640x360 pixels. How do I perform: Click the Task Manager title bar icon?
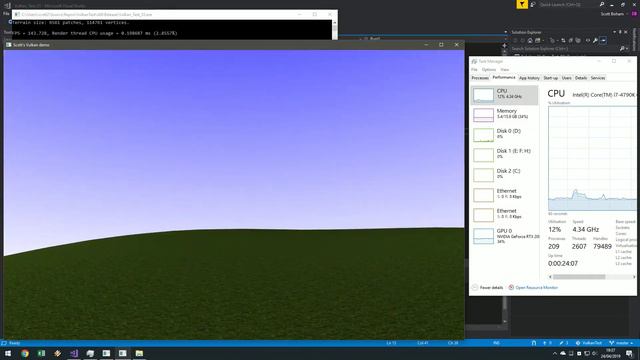(474, 61)
